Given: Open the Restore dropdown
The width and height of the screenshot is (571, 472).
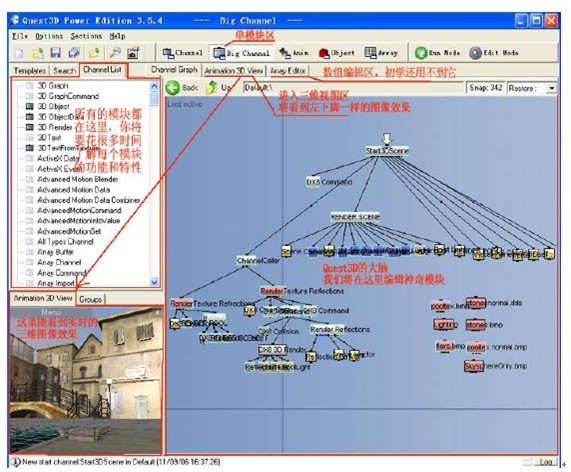Looking at the screenshot, I should (552, 88).
